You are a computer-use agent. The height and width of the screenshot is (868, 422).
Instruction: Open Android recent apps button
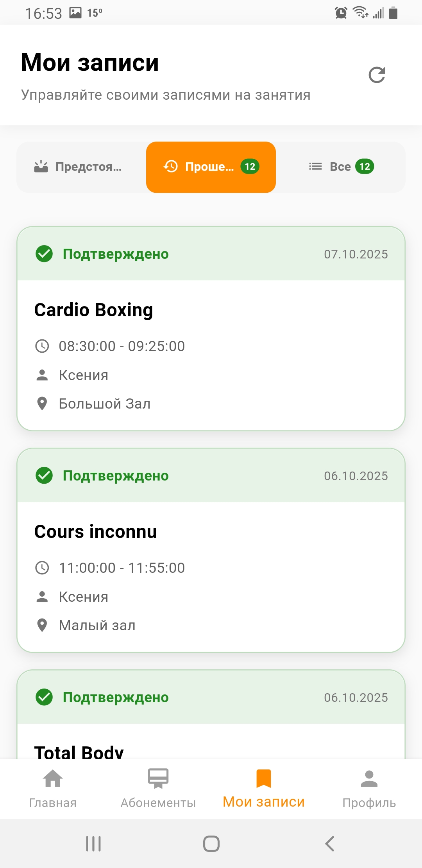[x=93, y=844]
